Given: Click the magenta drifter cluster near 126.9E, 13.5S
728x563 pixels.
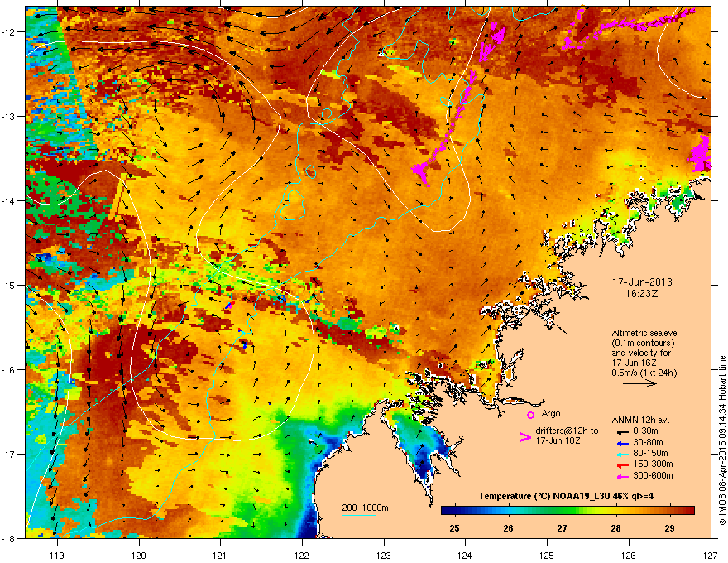Looking at the screenshot, I should tap(700, 154).
